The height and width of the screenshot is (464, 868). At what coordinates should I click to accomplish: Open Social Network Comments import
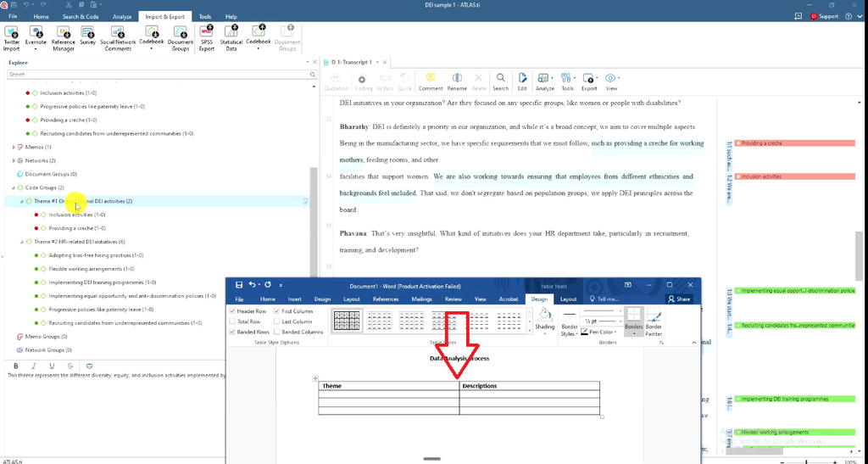118,37
